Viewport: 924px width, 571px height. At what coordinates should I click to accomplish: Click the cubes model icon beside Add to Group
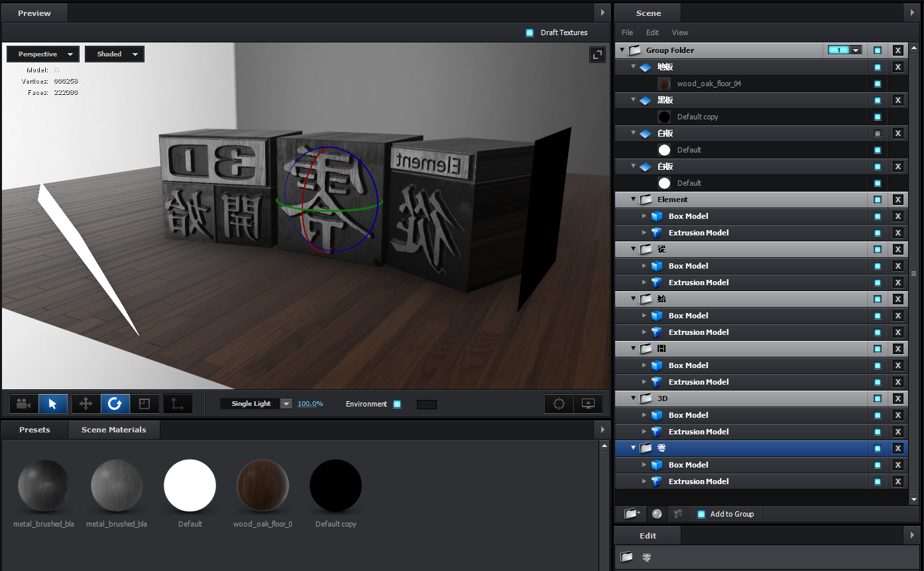(678, 513)
